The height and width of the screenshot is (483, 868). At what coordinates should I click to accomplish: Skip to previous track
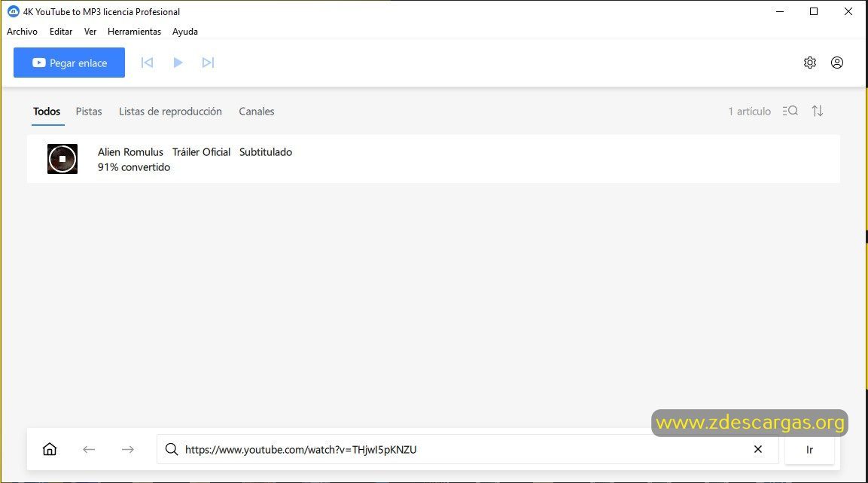coord(148,63)
